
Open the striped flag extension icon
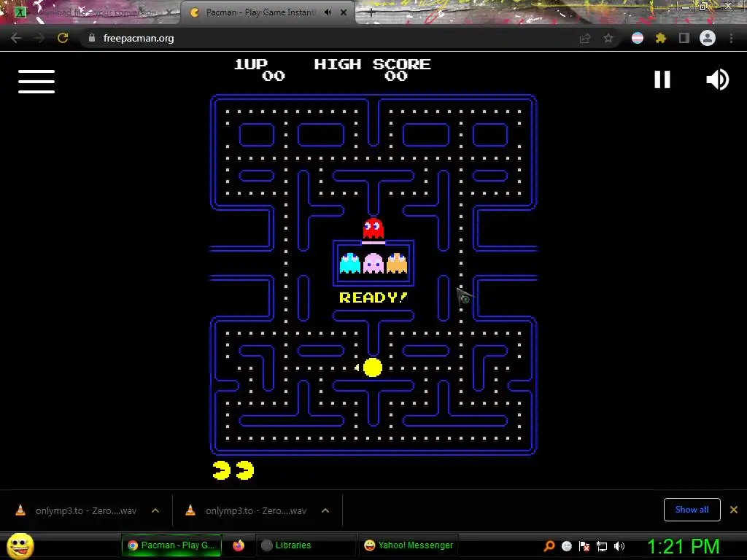[638, 38]
